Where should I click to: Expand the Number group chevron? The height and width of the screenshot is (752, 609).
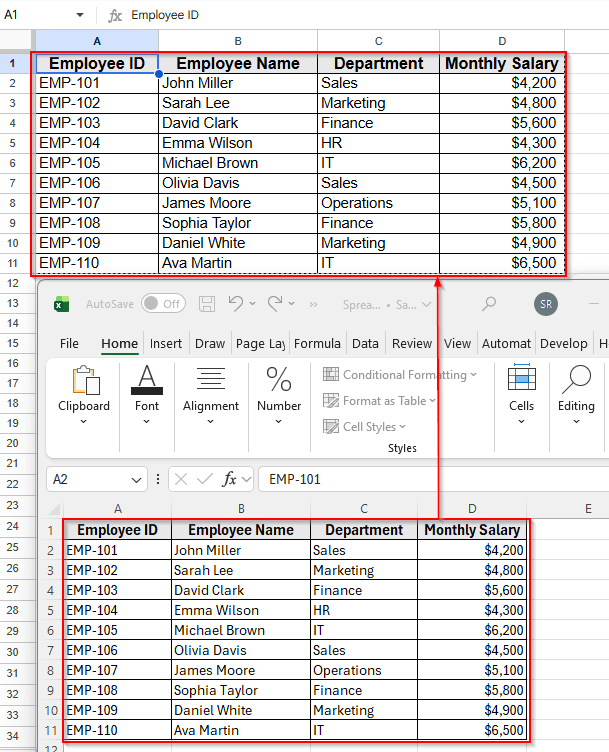(279, 422)
